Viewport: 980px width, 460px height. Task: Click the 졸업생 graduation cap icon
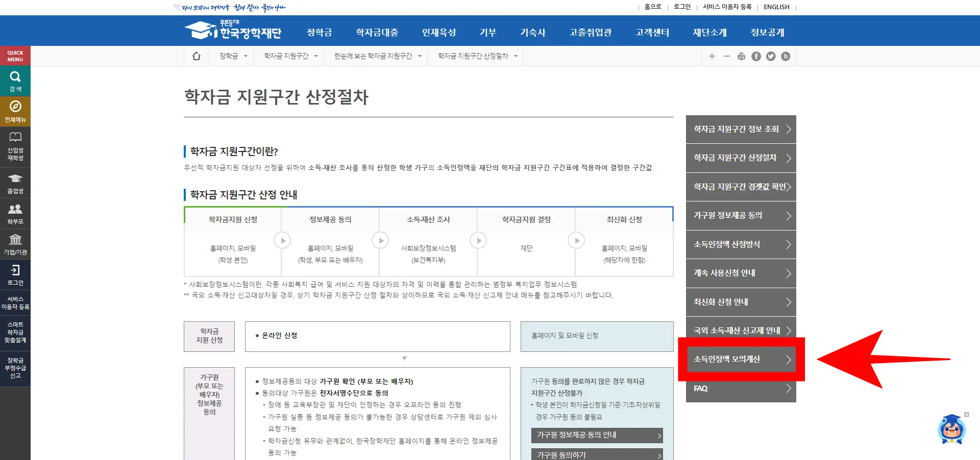[15, 178]
